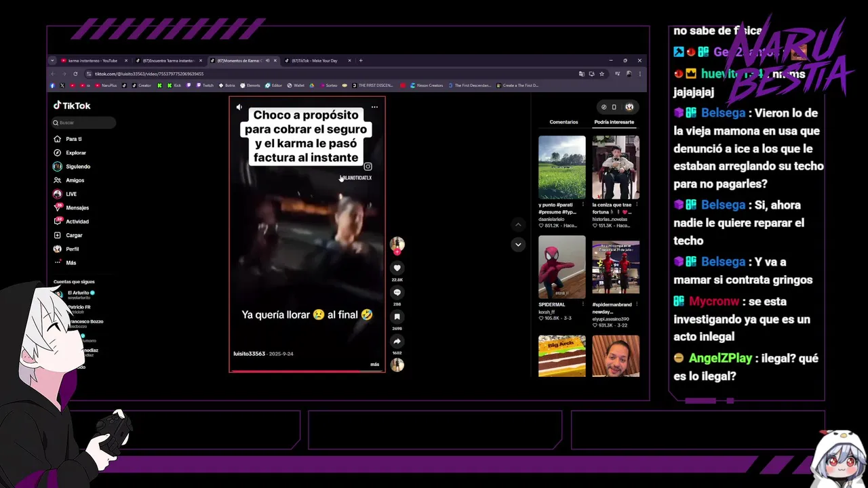
Task: Bookmark the video with save icon
Action: 397,317
